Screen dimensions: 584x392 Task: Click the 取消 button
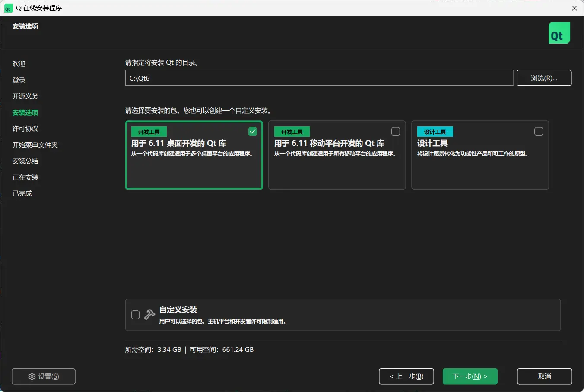tap(545, 376)
